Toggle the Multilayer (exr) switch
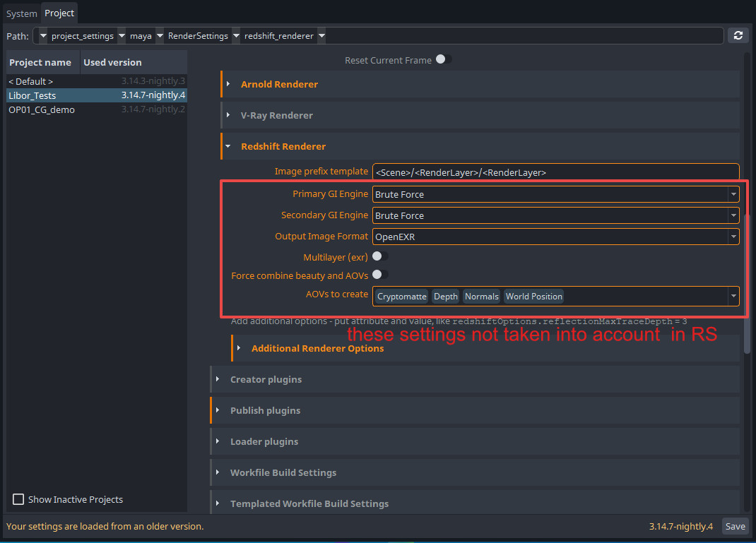This screenshot has width=756, height=543. (x=380, y=256)
